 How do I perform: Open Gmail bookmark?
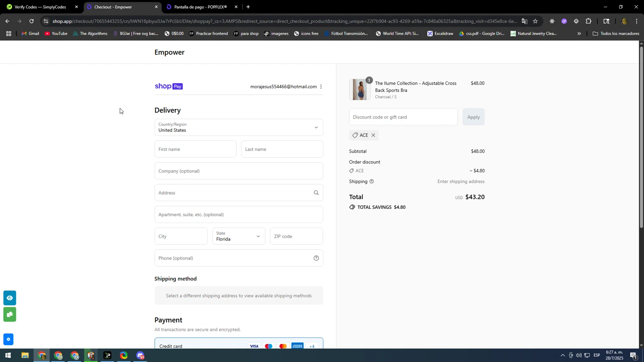pyautogui.click(x=30, y=33)
